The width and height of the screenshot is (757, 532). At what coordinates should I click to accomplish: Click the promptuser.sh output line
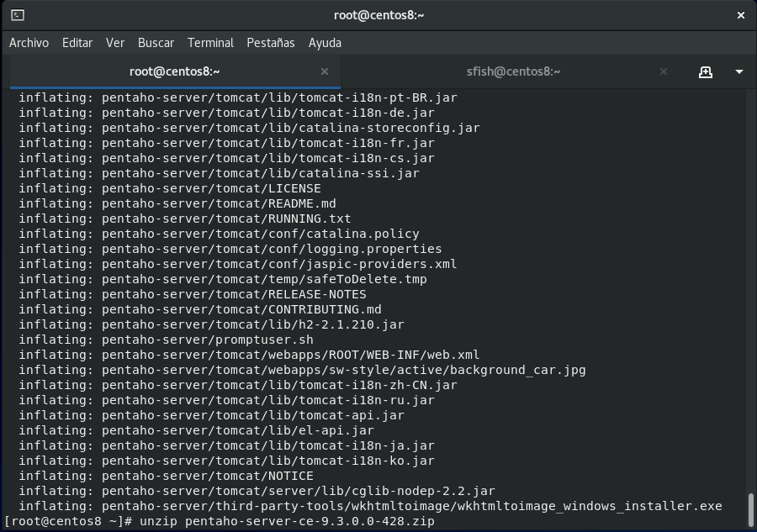[166, 340]
